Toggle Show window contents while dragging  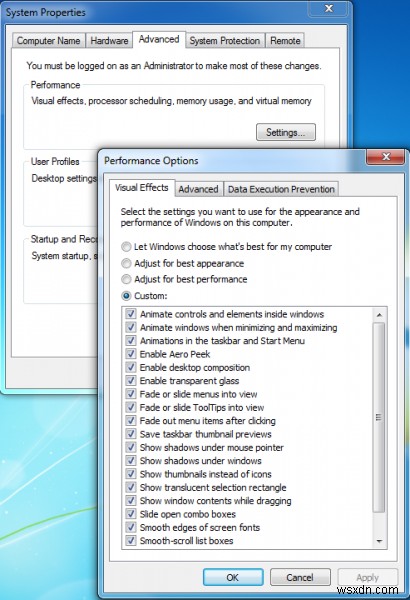(x=131, y=501)
